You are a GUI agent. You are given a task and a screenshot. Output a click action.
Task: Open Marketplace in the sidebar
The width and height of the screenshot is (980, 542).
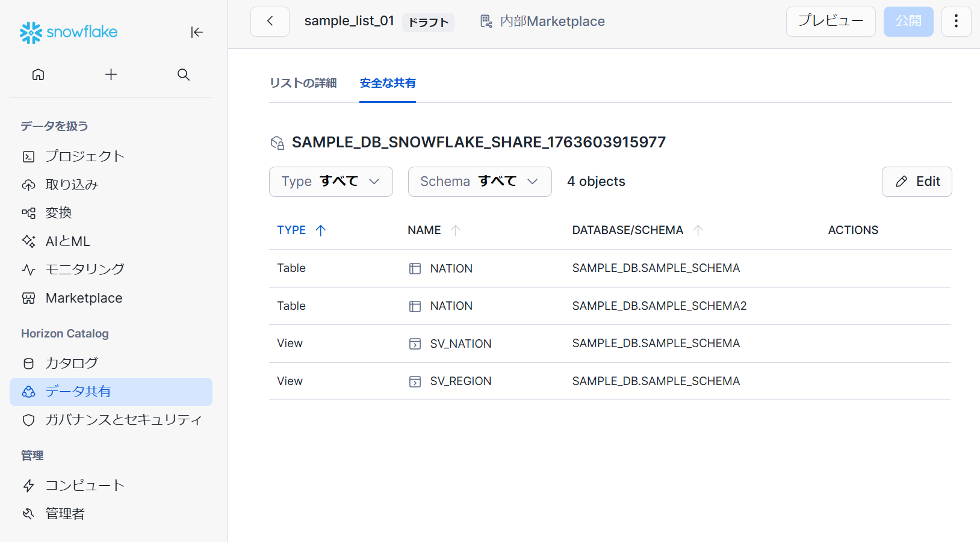[84, 298]
